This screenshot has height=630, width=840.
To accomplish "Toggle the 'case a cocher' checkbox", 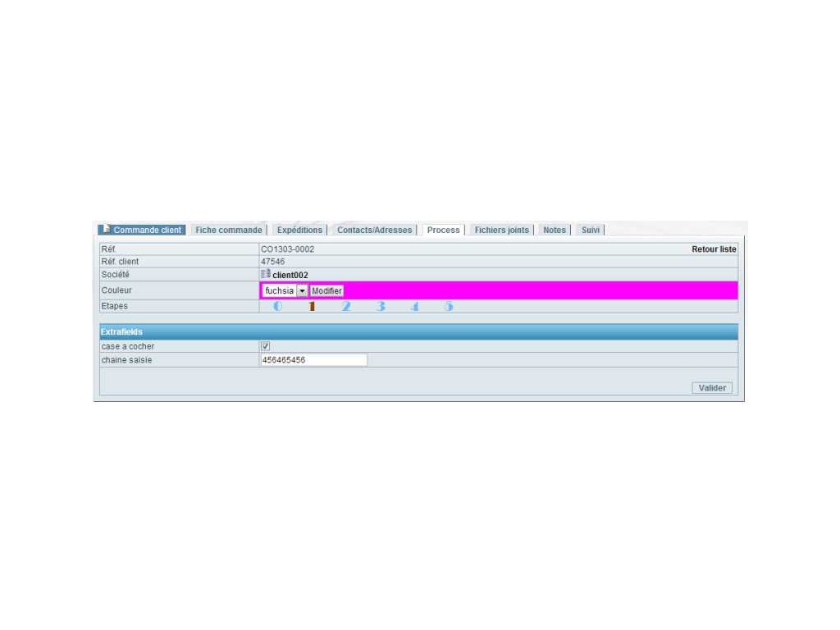I will coord(265,346).
